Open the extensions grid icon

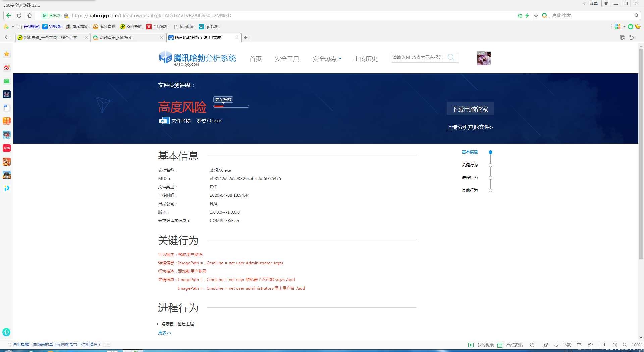tap(618, 27)
